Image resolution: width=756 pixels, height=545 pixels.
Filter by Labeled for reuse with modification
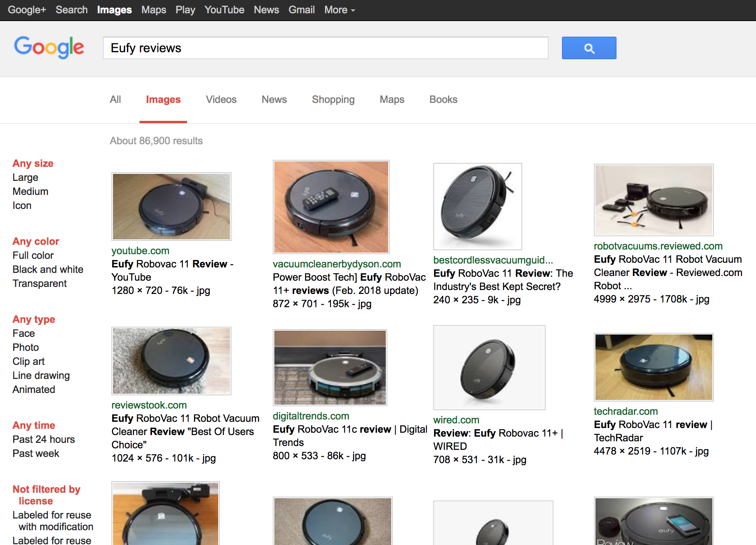coord(53,521)
